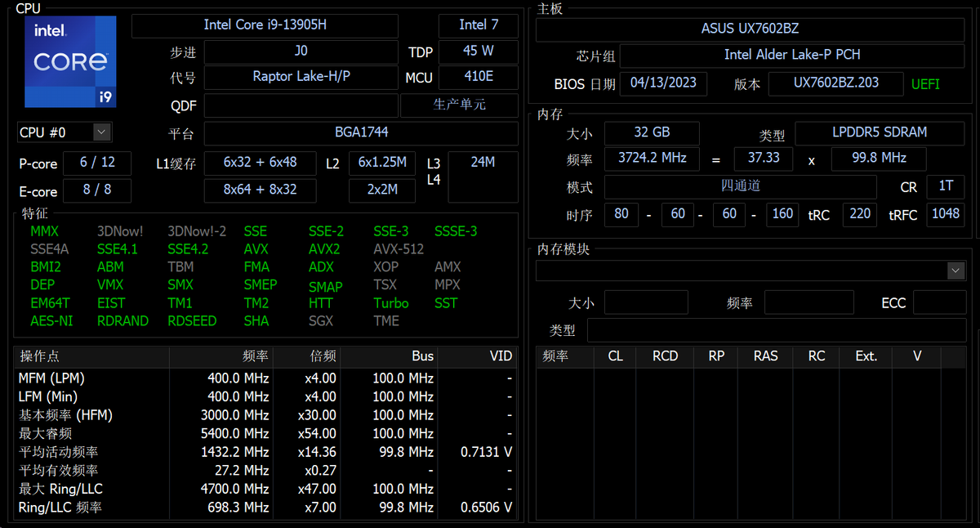Image resolution: width=980 pixels, height=528 pixels.
Task: Click the CPU name field Intel Core i9-13905H
Action: point(265,25)
